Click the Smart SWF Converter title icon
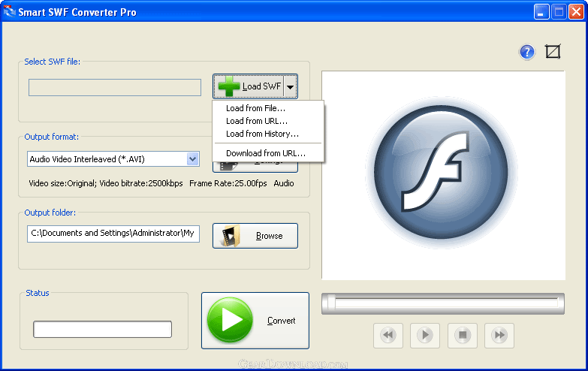Image resolution: width=588 pixels, height=371 pixels. (x=11, y=12)
